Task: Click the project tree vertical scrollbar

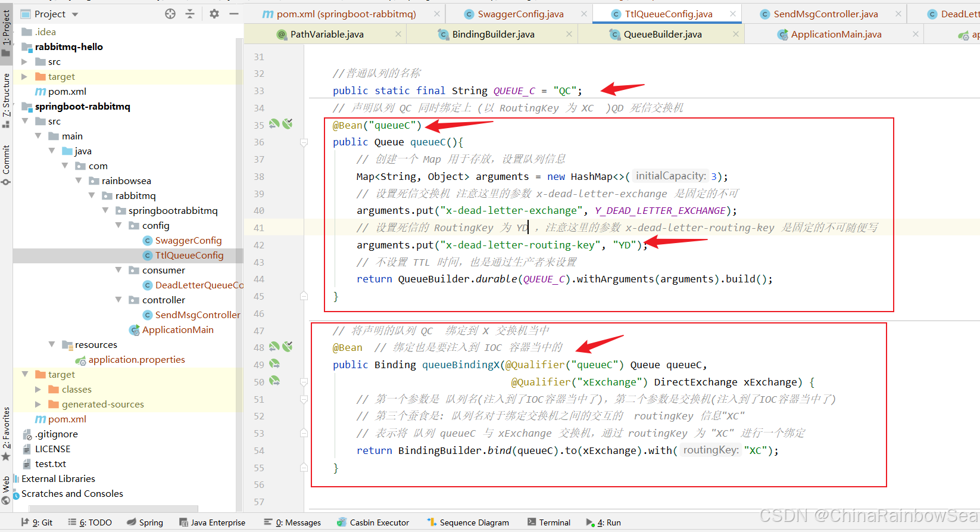Action: pyautogui.click(x=240, y=274)
